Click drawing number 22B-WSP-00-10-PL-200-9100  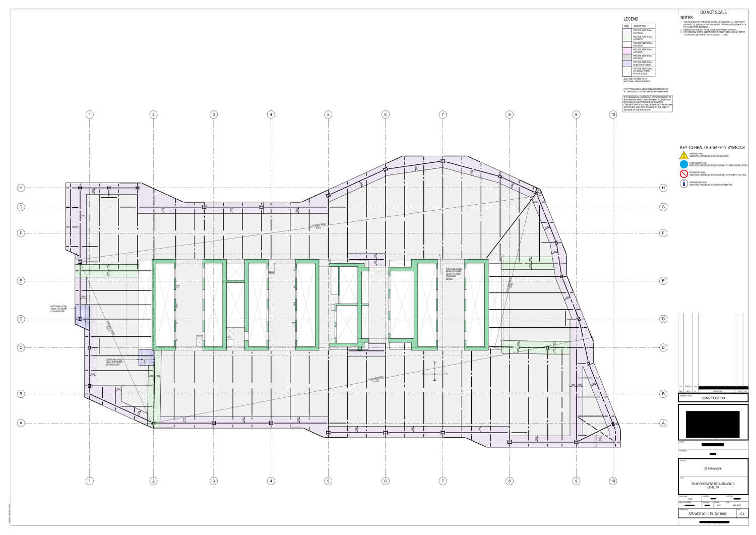(707, 514)
